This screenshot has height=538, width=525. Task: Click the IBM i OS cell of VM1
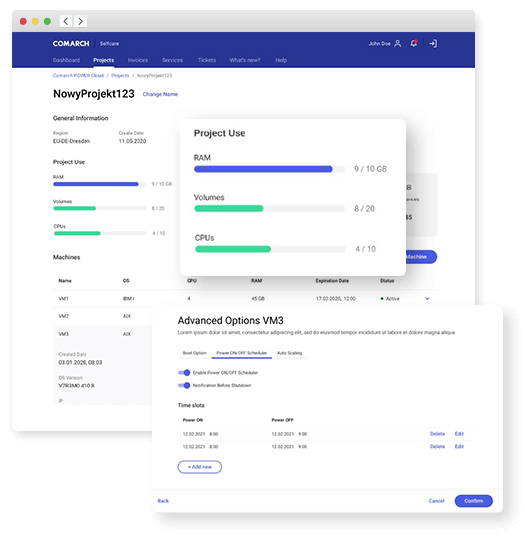(x=128, y=299)
